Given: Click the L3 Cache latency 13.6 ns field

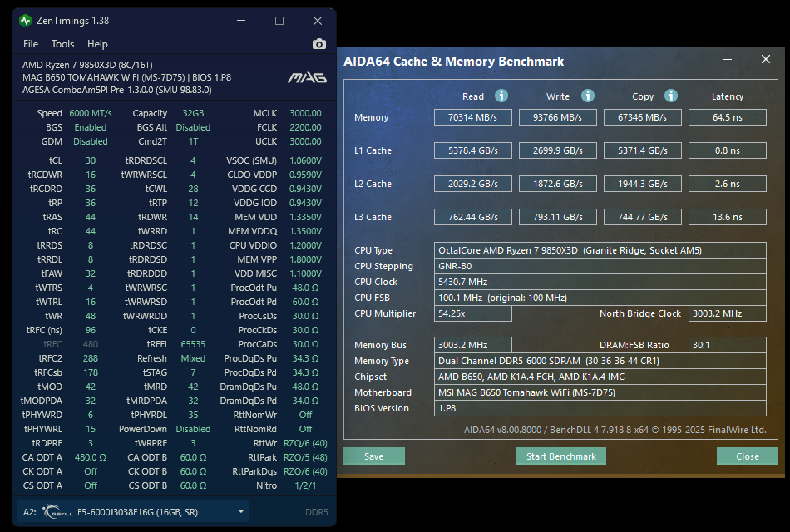Looking at the screenshot, I should [x=728, y=217].
